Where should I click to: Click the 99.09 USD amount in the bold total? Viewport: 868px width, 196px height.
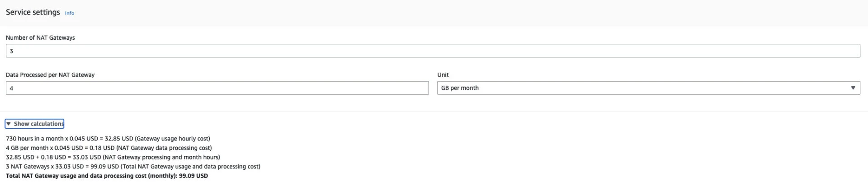pos(193,176)
